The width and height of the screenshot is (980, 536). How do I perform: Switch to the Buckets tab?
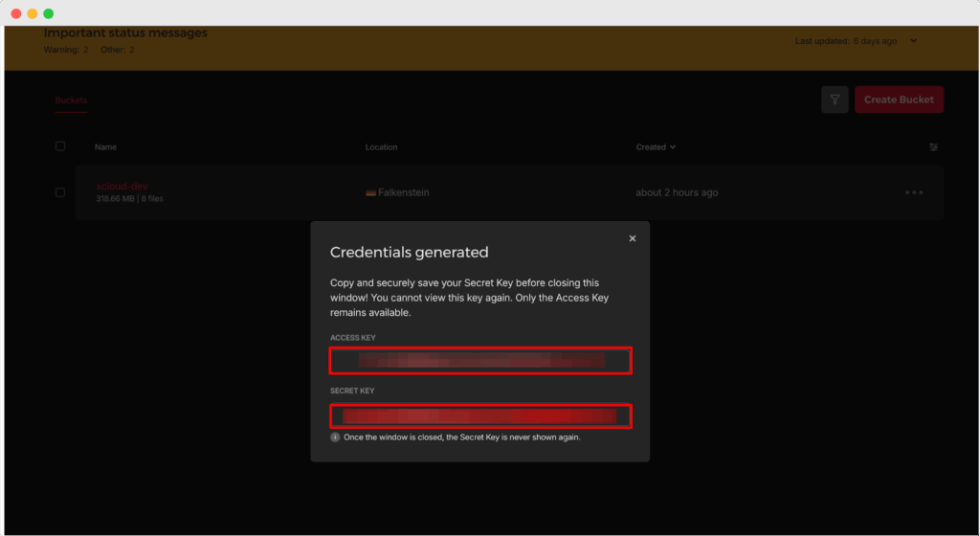[71, 100]
